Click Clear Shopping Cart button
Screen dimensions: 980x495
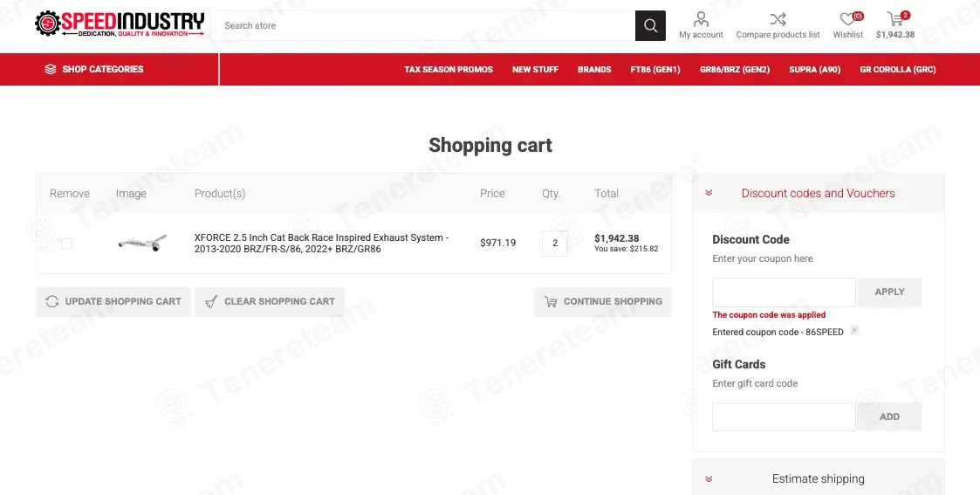click(270, 301)
